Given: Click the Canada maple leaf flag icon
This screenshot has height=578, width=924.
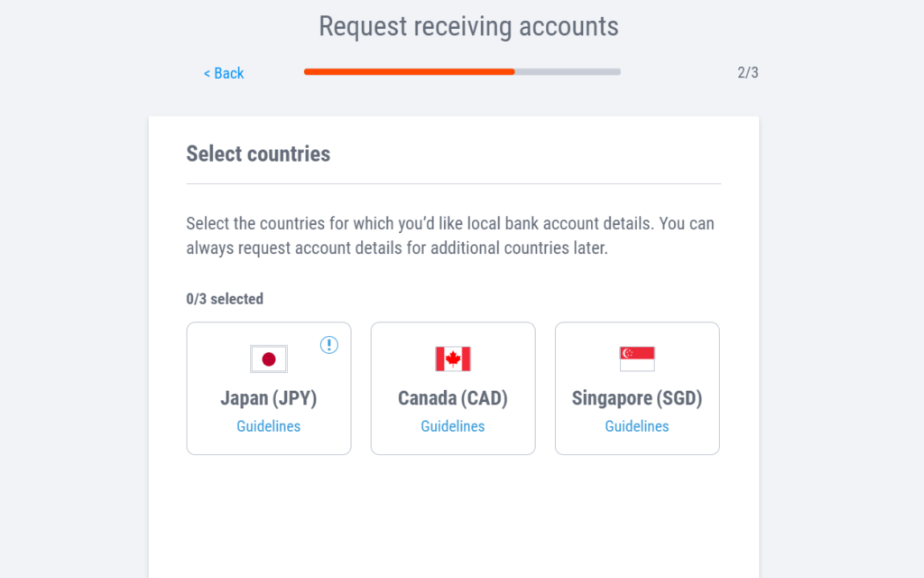Looking at the screenshot, I should point(453,359).
